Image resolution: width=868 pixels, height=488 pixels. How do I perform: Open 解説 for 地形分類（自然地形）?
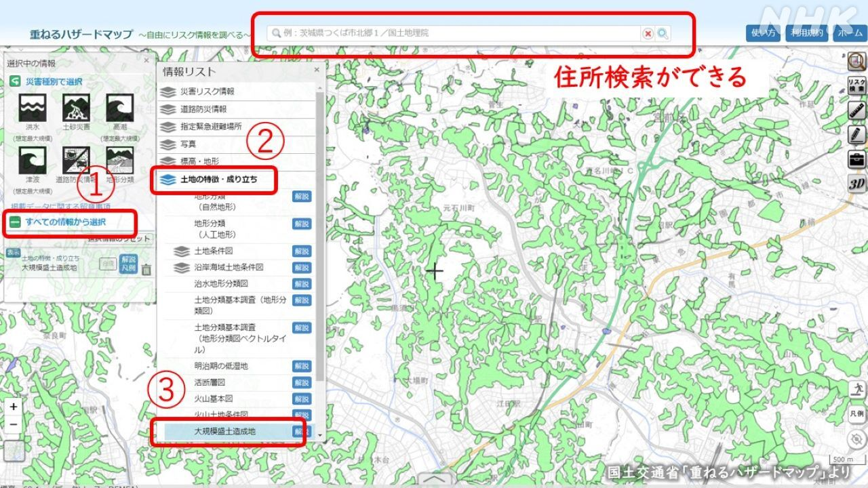(x=302, y=196)
